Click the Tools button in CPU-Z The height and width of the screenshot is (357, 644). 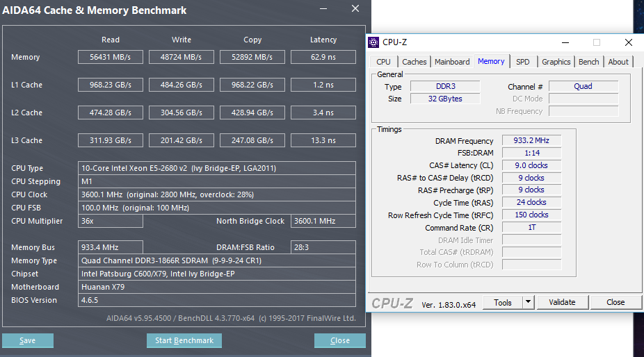click(x=503, y=302)
